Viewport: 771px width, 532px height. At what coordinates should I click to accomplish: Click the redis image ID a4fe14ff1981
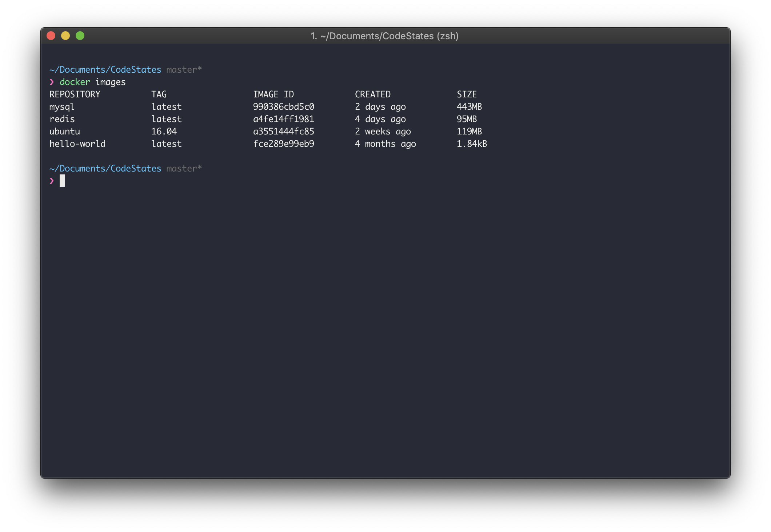coord(284,119)
